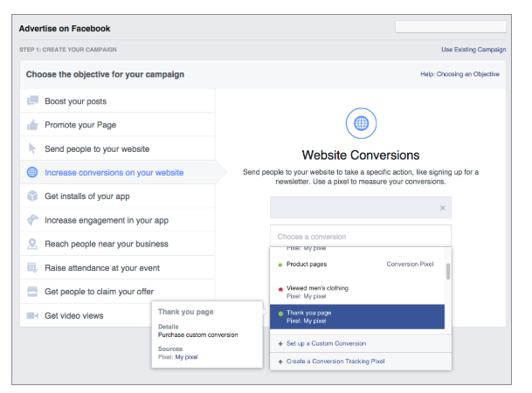This screenshot has height=393, width=532.
Task: Select Promote your Page objective
Action: point(117,125)
